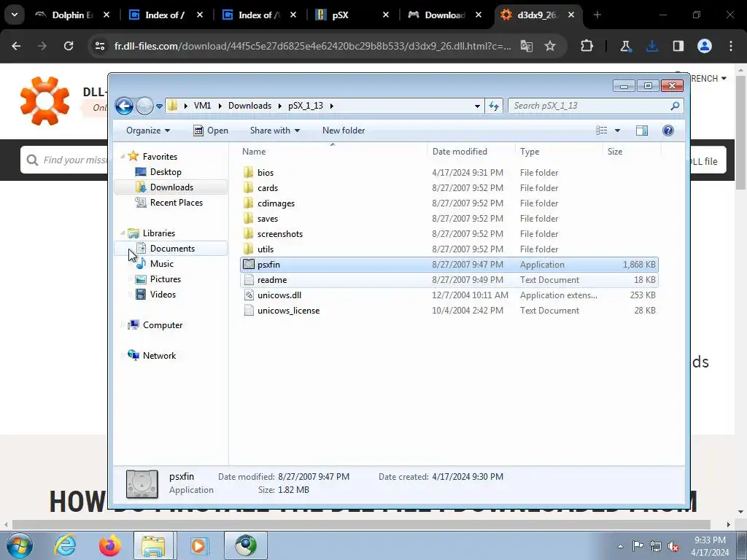Click the change view icon

602,131
